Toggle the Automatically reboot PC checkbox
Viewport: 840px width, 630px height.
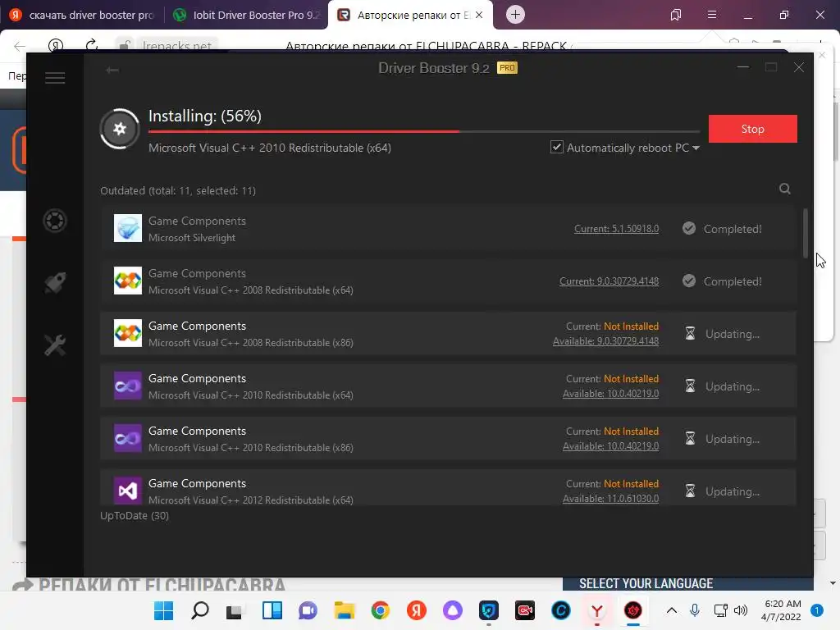point(557,148)
